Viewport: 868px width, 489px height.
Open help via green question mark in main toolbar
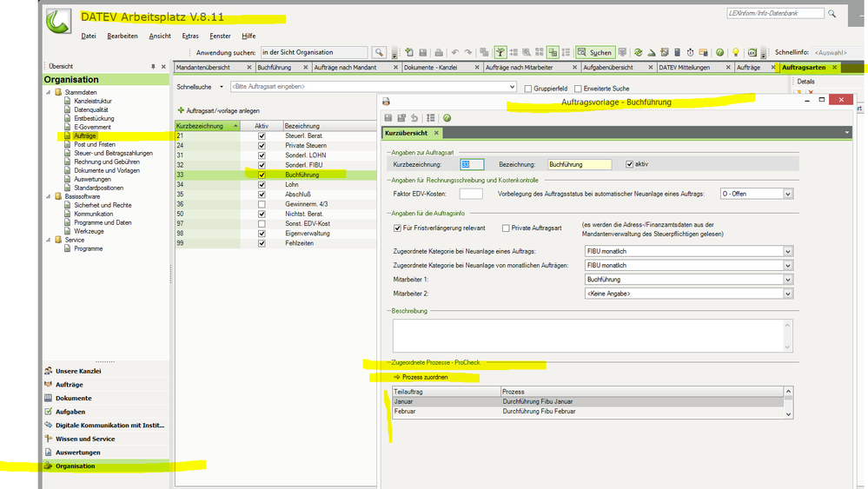tap(719, 52)
